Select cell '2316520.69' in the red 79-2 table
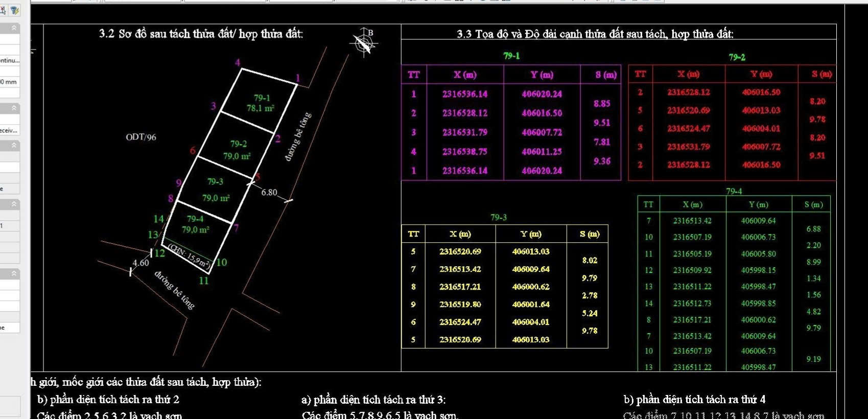Viewport: 868px width, 419px height. [688, 110]
